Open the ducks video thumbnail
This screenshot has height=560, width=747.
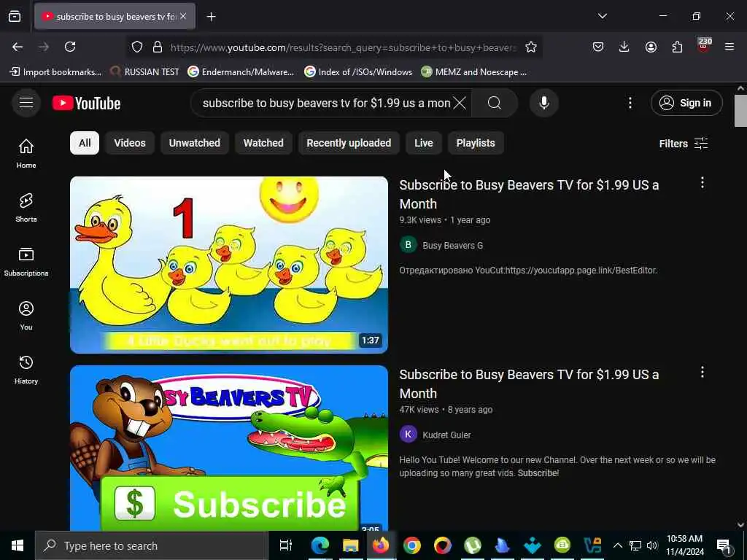pos(229,265)
